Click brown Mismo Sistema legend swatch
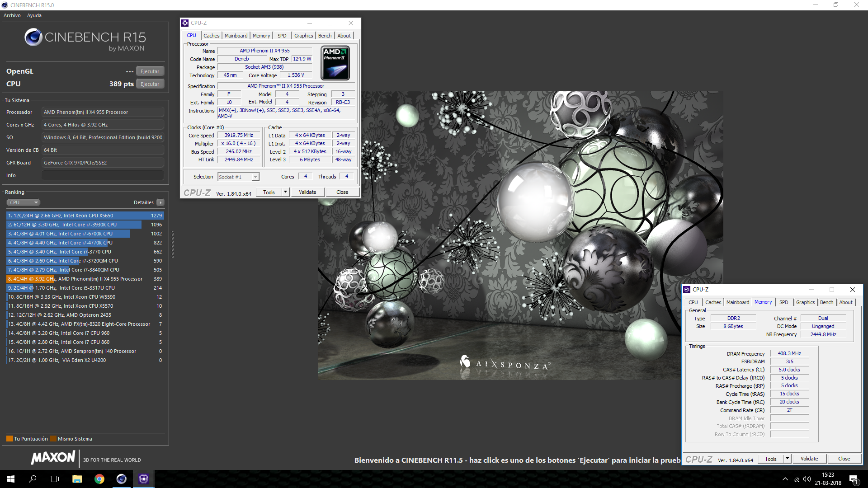The width and height of the screenshot is (868, 488). [x=53, y=439]
